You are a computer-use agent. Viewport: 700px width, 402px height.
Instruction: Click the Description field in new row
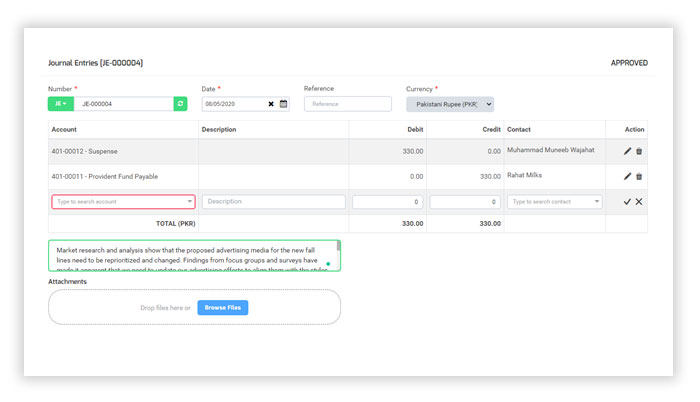[x=274, y=201]
